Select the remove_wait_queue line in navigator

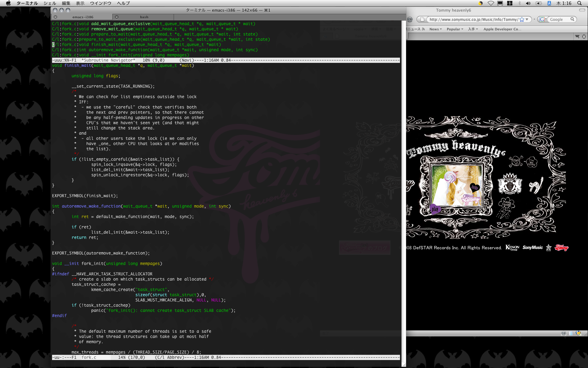(145, 29)
